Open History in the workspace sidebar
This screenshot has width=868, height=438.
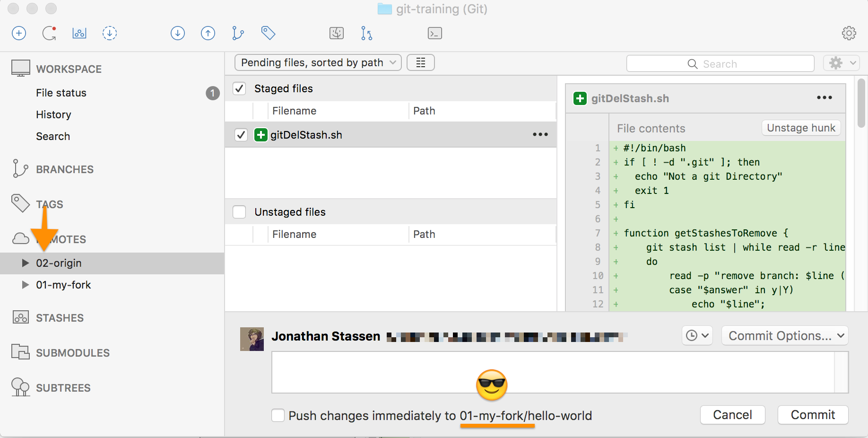coord(53,114)
